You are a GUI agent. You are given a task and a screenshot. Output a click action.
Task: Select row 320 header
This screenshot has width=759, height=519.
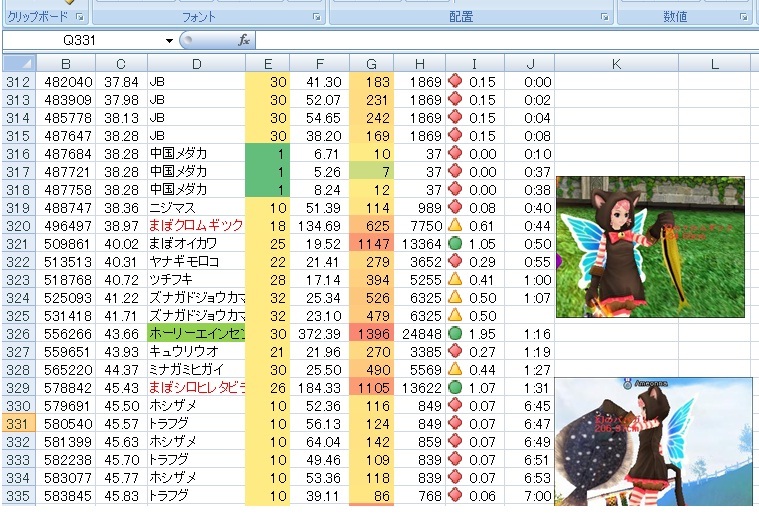coord(18,226)
